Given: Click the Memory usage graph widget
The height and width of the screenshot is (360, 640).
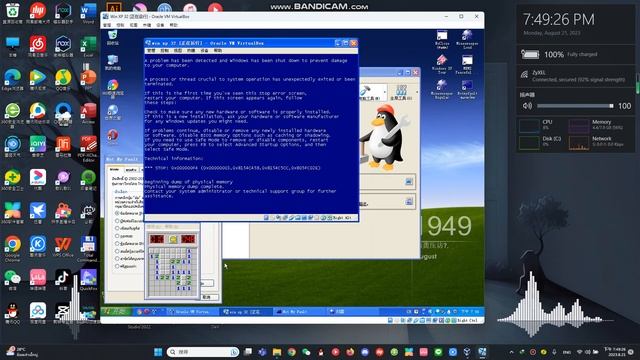Looking at the screenshot, I should point(578,126).
